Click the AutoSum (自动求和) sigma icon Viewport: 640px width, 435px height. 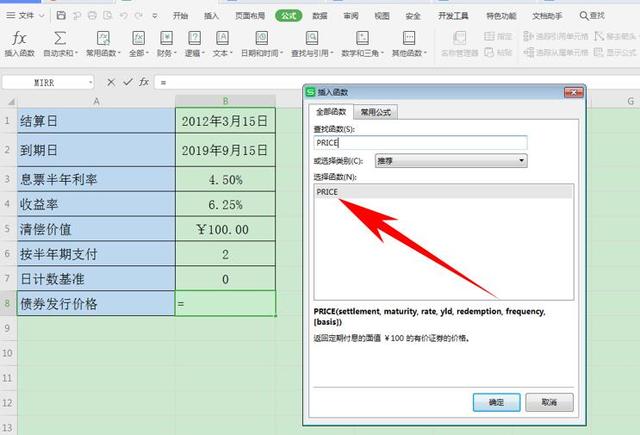[x=60, y=39]
